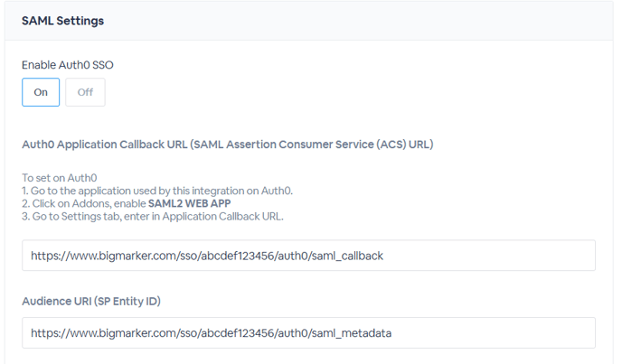Click the bold SAML2 WEB APP text

click(x=189, y=203)
